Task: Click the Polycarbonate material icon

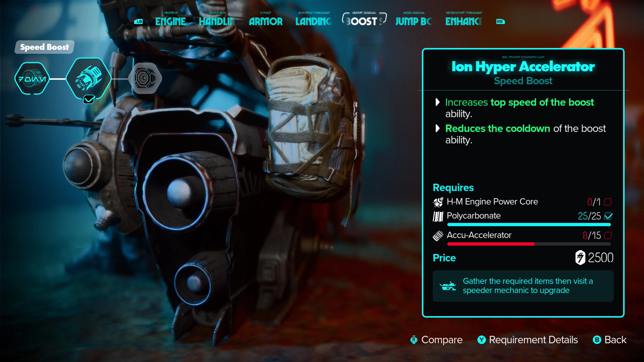Action: pyautogui.click(x=438, y=216)
